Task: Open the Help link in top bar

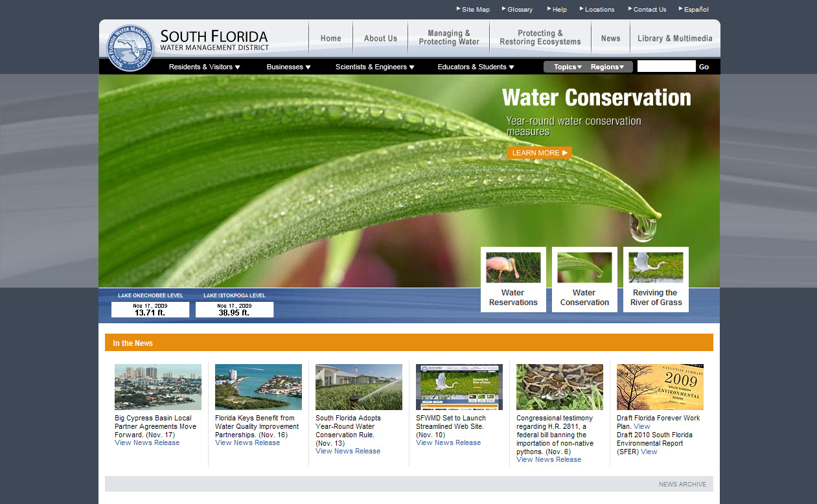Action: 560,10
